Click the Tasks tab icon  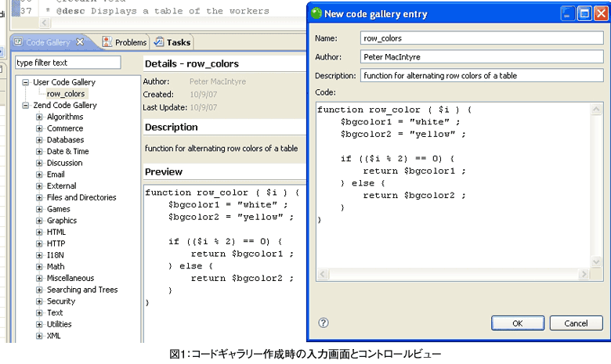[158, 42]
